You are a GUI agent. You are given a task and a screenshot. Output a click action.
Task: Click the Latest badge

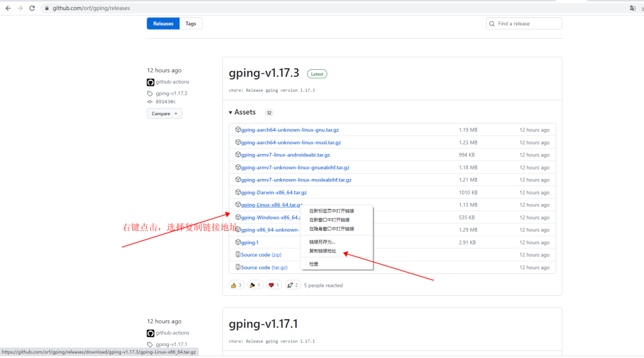[317, 74]
